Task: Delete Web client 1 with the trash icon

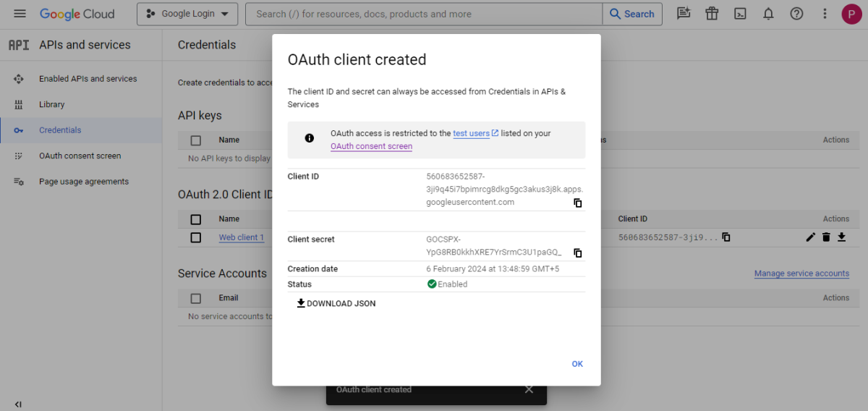Action: click(x=826, y=237)
